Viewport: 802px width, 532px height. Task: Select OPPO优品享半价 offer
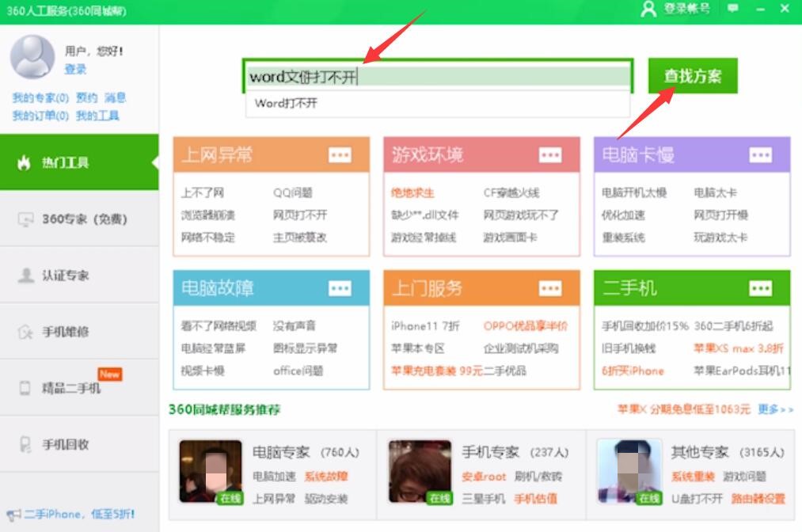coord(526,326)
